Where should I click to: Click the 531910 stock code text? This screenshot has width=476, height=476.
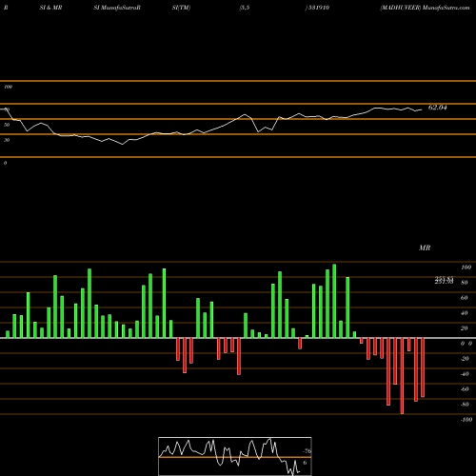click(318, 8)
